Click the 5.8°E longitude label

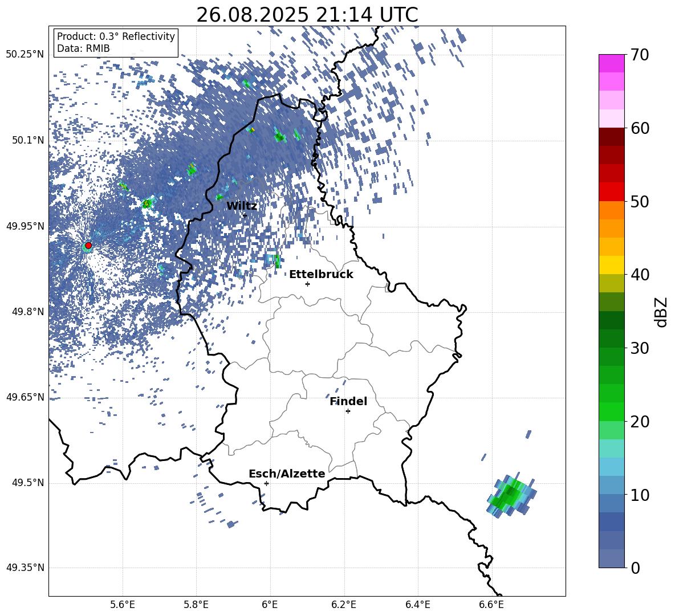(x=196, y=605)
